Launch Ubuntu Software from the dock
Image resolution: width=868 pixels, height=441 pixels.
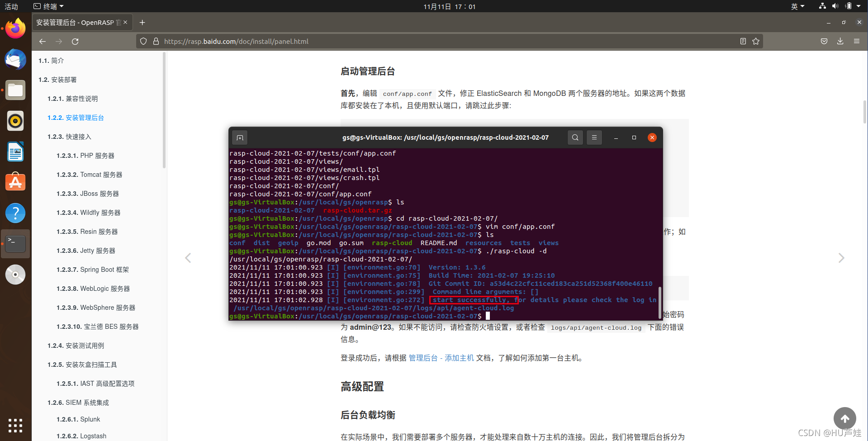[15, 182]
